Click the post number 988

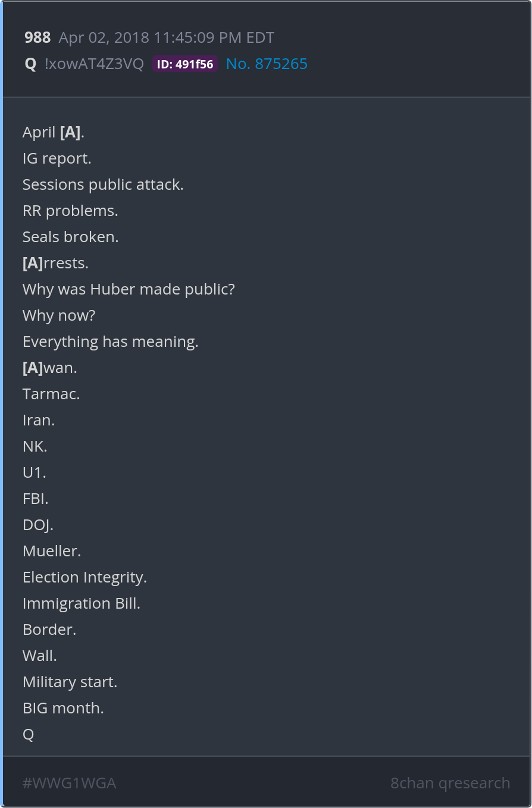[37, 38]
